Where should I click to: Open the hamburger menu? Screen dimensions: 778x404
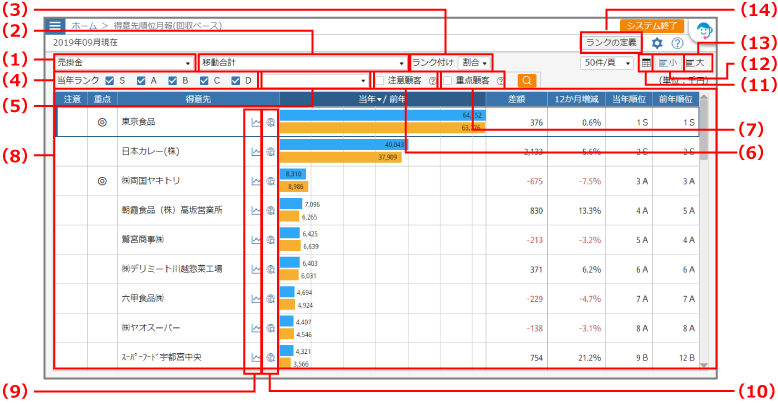55,25
